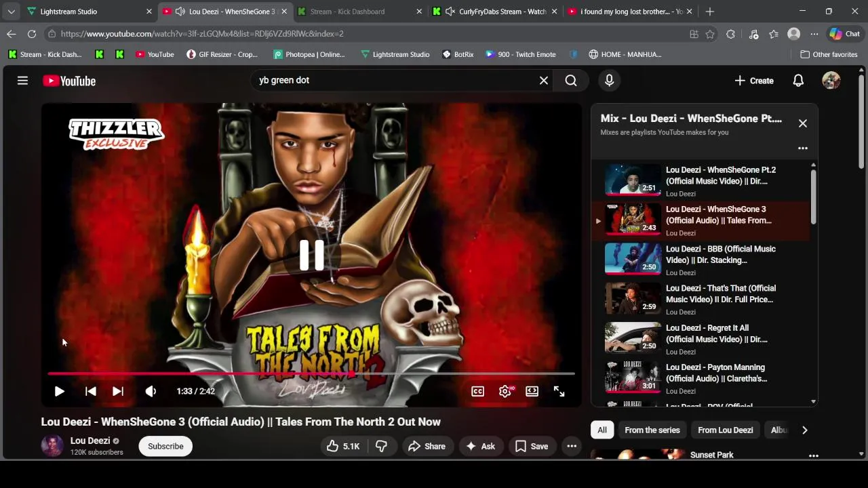
Task: Open the YouTube guide hamburger menu
Action: click(x=22, y=81)
